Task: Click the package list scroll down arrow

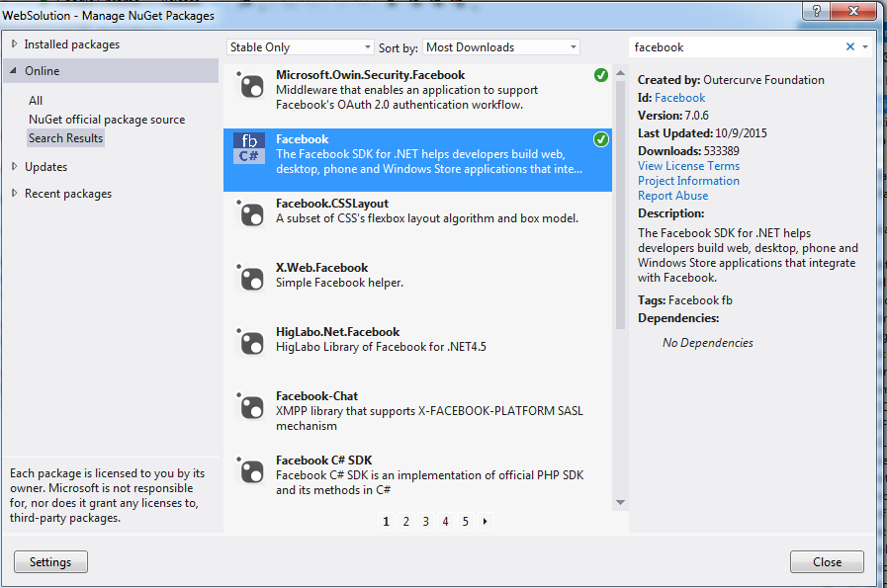Action: 620,503
